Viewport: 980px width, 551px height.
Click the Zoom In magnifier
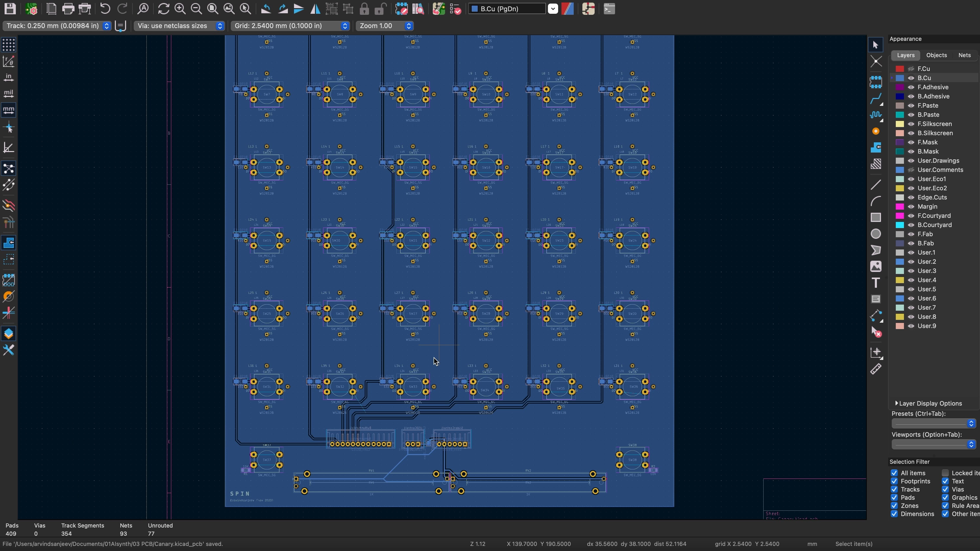pyautogui.click(x=180, y=9)
